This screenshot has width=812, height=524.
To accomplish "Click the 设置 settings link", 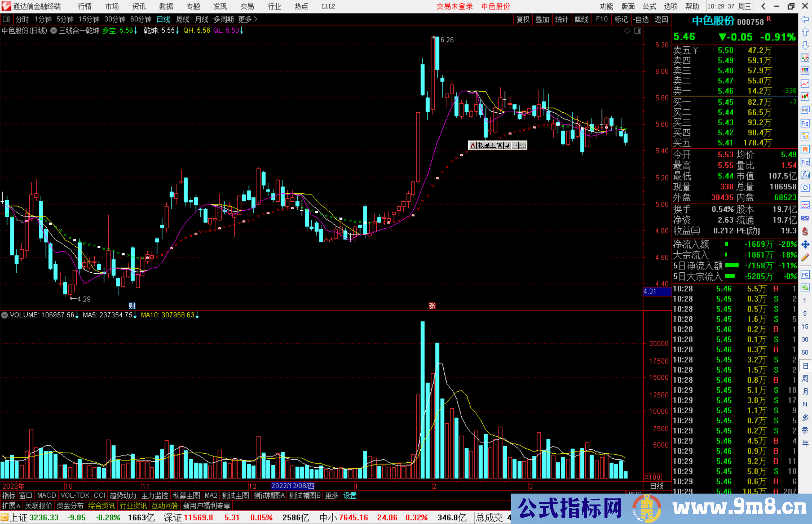I will 350,496.
